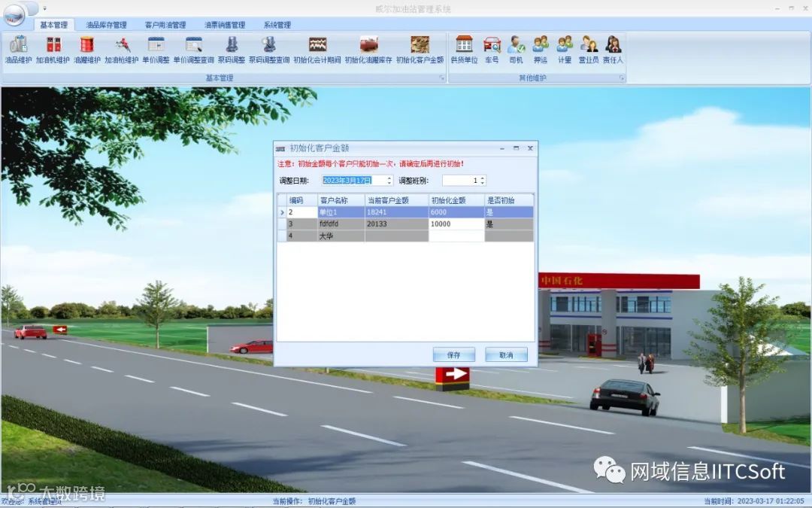Click 编码 column header
Screen dimensions: 812x508
(x=302, y=200)
